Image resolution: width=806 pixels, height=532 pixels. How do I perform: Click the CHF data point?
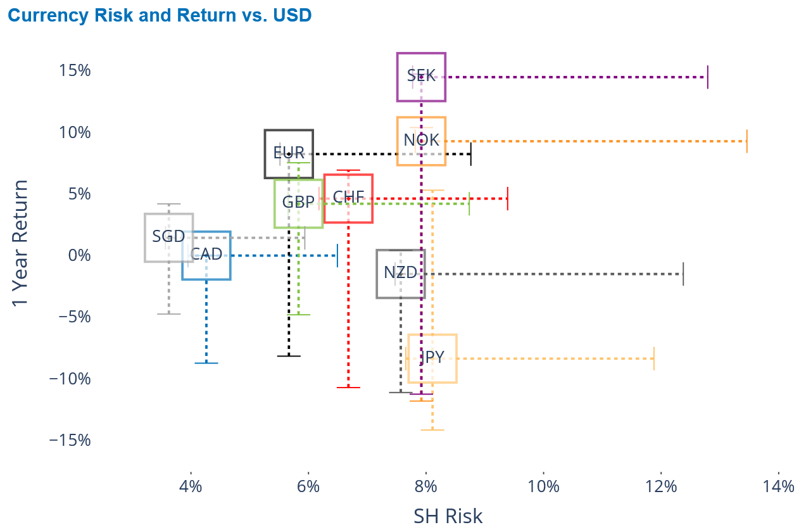tap(348, 198)
